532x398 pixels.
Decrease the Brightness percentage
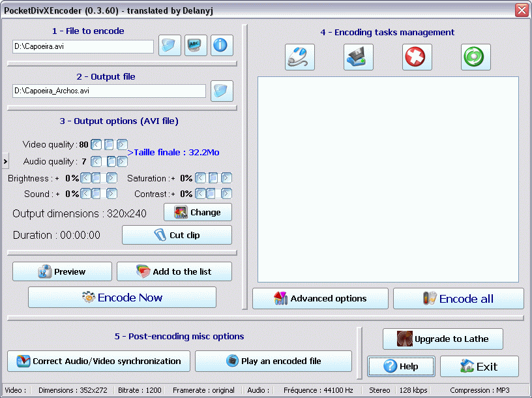(85, 178)
